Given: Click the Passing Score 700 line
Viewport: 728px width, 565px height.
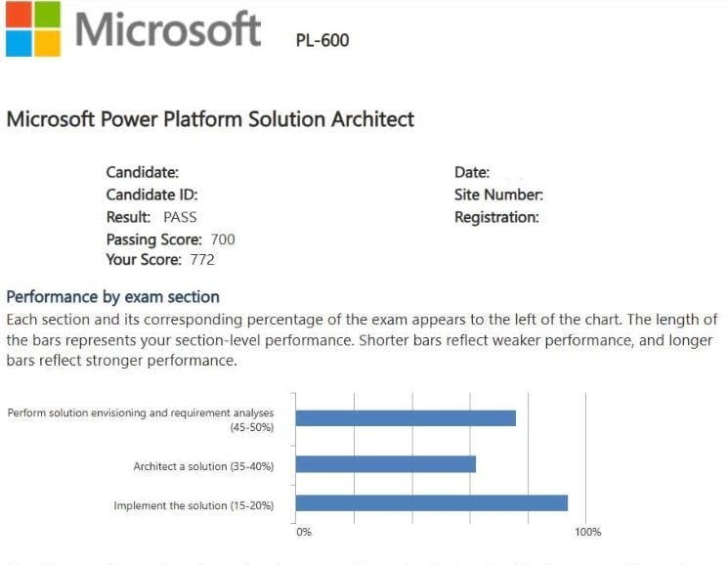Looking at the screenshot, I should [170, 239].
